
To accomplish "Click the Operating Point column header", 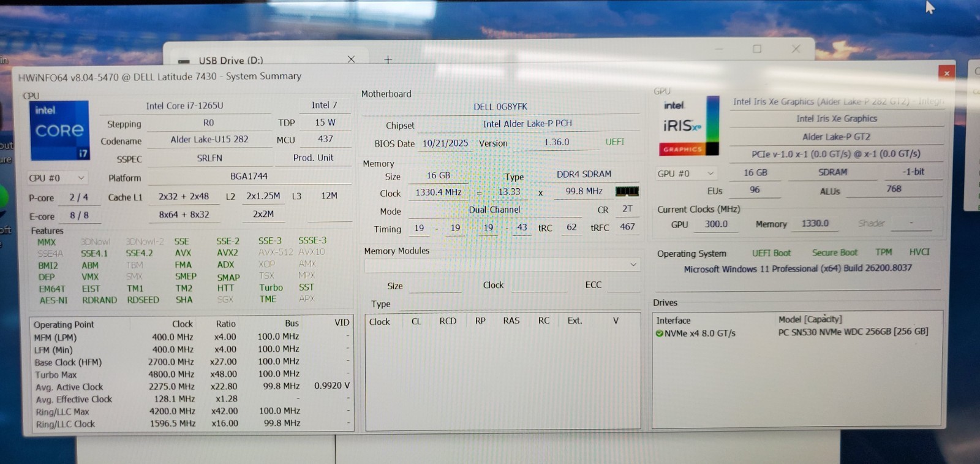I will coord(64,324).
